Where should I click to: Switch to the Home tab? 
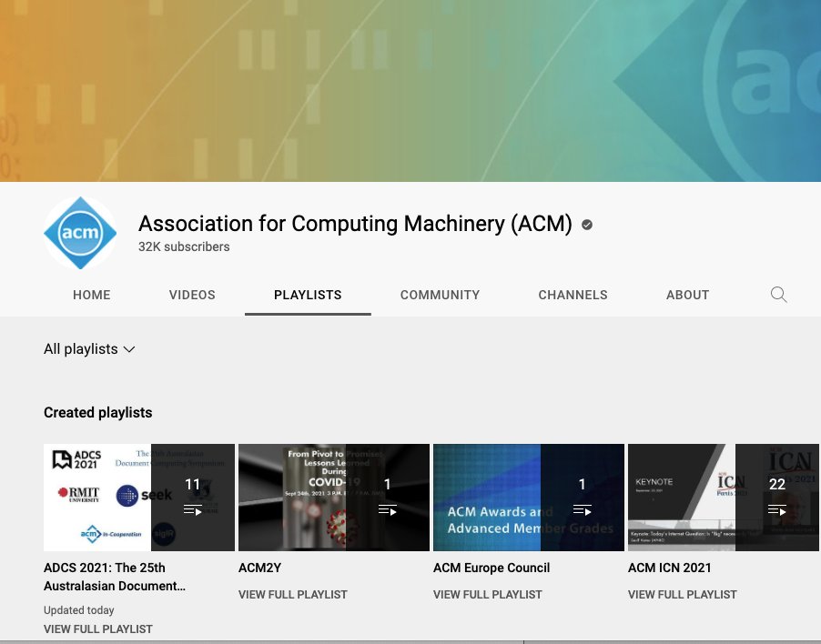(x=92, y=295)
